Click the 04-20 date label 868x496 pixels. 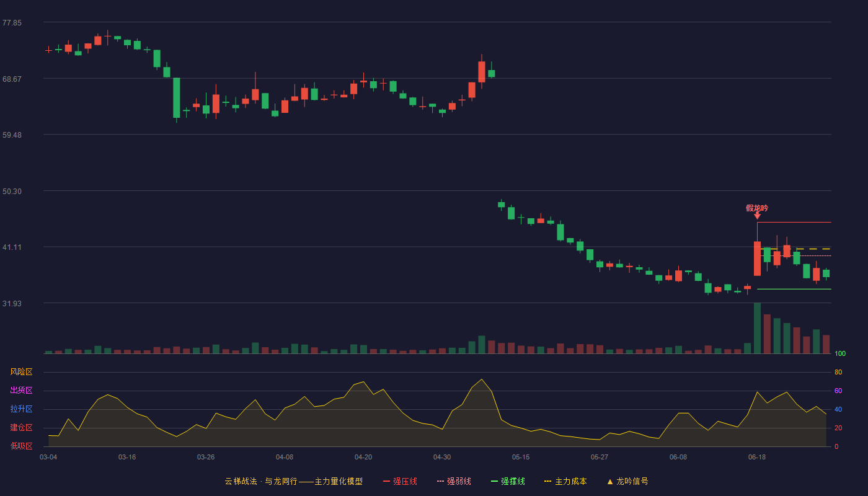point(363,457)
